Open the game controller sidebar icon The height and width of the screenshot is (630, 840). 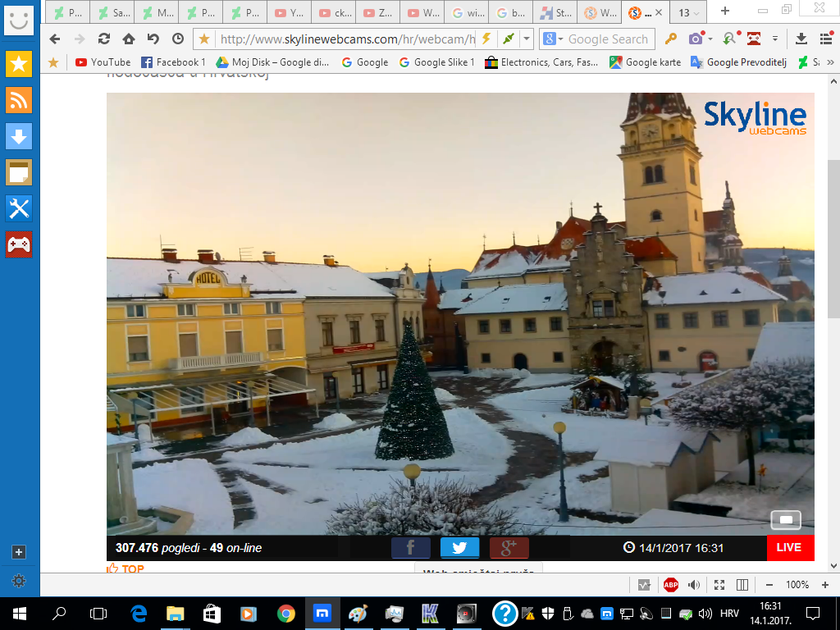pyautogui.click(x=19, y=244)
